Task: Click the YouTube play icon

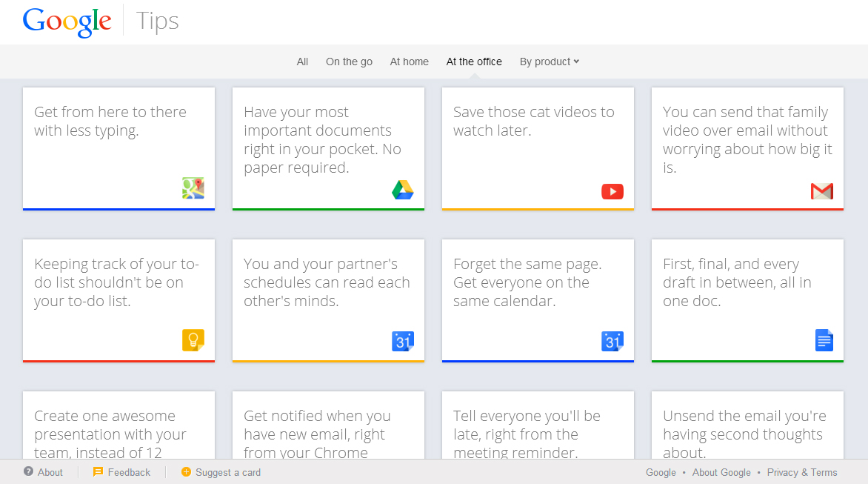Action: [612, 192]
